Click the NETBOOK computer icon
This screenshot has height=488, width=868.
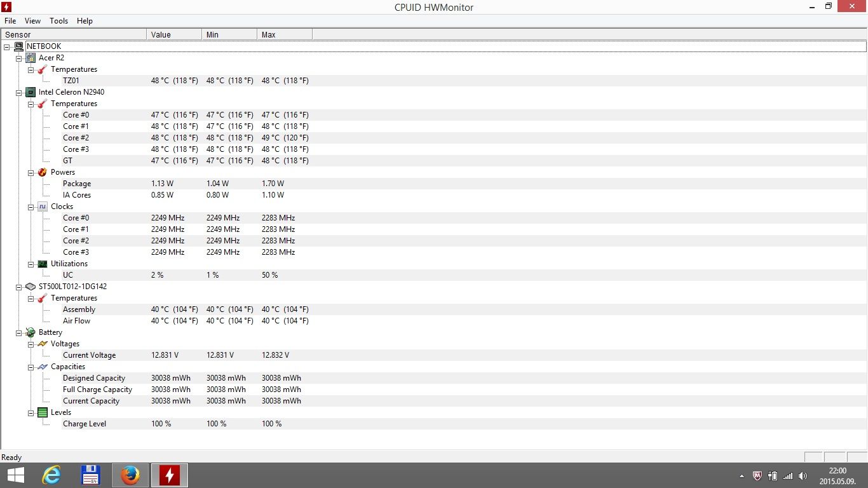click(18, 46)
